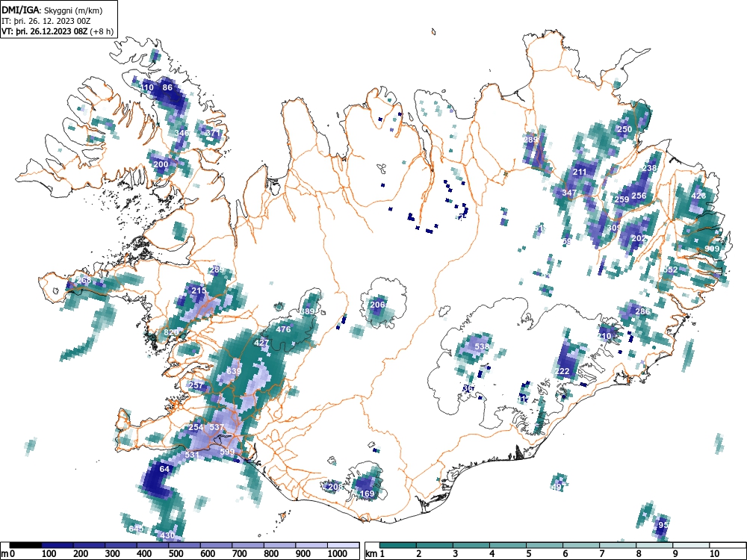Click the visibility value 309 on the map
The height and width of the screenshot is (560, 747).
click(x=614, y=228)
